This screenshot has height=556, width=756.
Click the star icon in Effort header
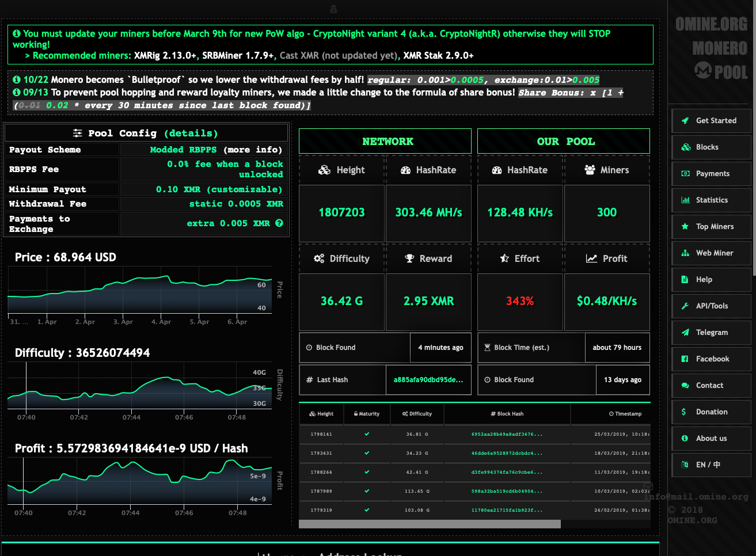[x=504, y=259]
